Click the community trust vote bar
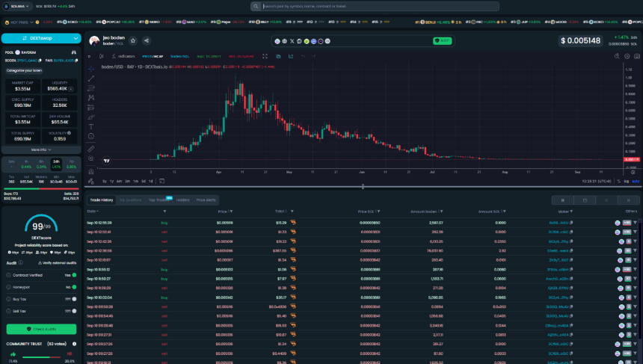Image resolution: width=643 pixels, height=364 pixels. click(41, 357)
